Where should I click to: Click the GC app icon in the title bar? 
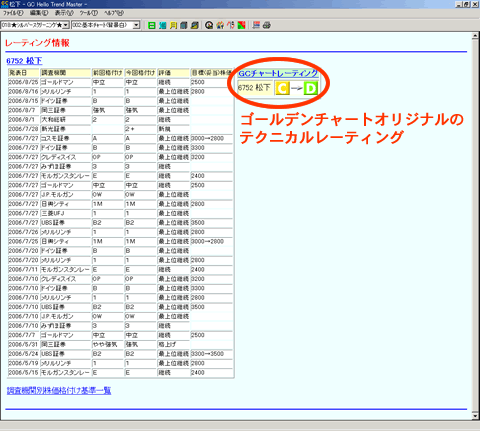pos(4,4)
